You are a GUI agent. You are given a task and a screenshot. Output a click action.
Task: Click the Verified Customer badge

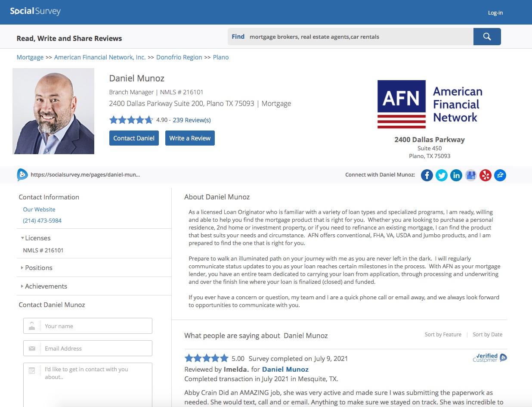click(490, 358)
